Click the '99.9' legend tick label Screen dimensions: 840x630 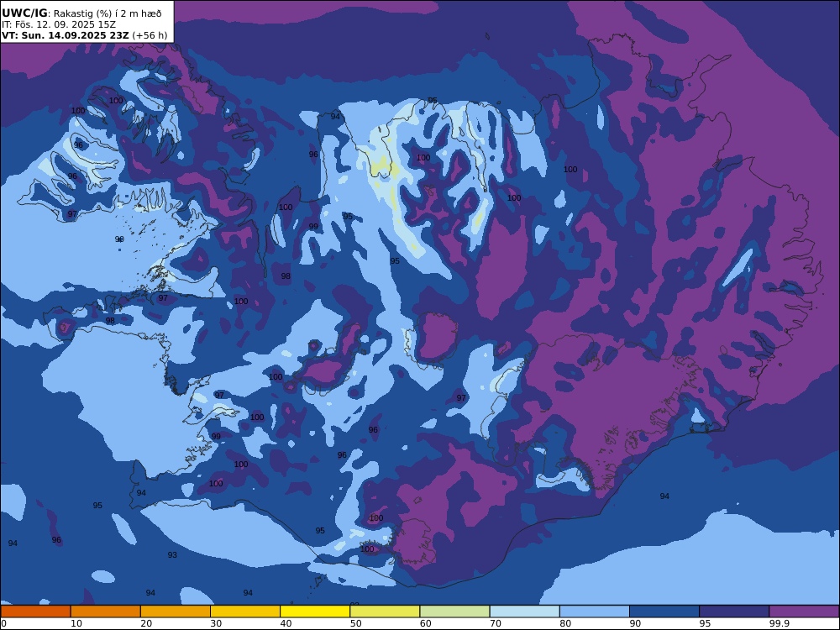[779, 623]
